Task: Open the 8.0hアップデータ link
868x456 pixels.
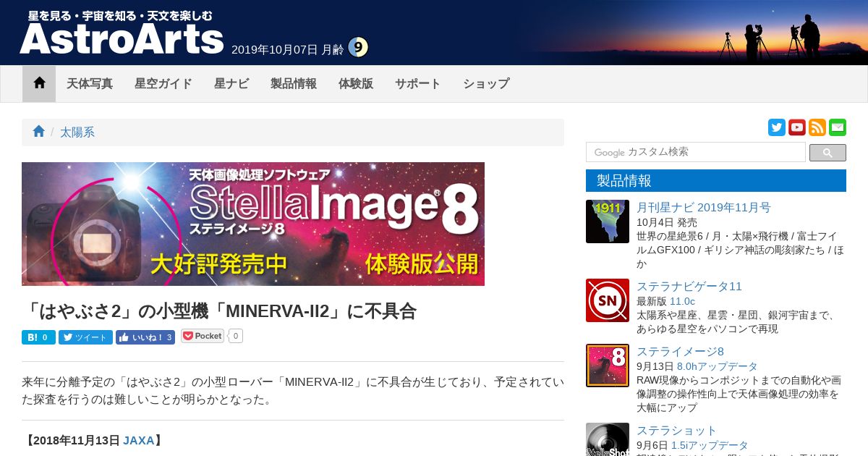Action: [718, 366]
